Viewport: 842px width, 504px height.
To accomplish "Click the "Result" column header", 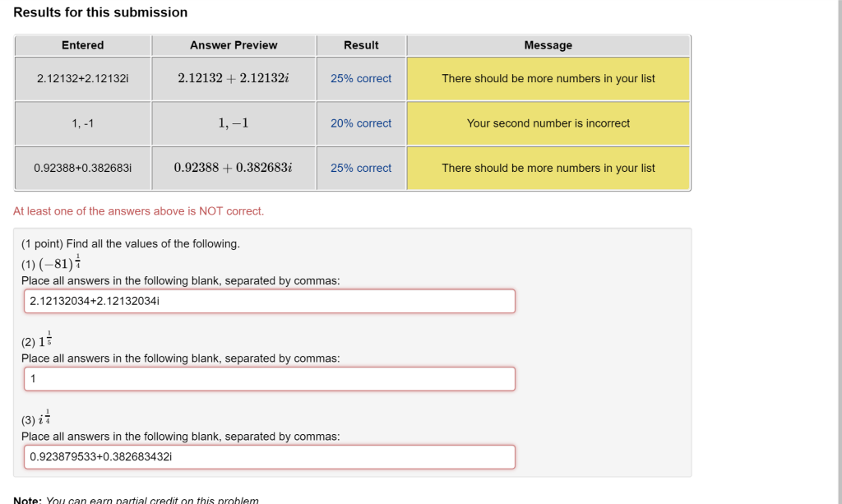I will point(360,45).
